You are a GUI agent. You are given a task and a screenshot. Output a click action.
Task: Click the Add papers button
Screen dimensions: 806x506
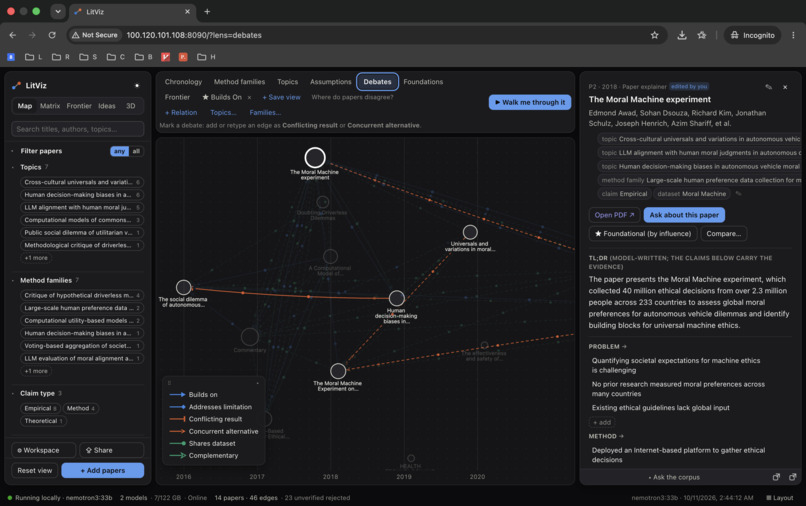tap(103, 471)
